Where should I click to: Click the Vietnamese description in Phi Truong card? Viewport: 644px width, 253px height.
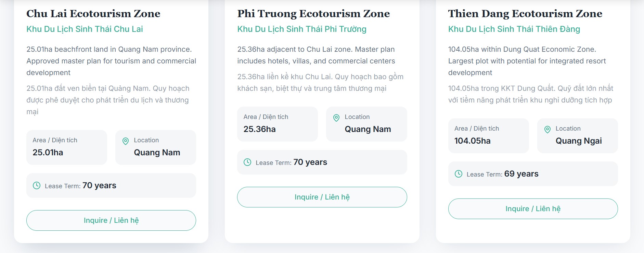[x=320, y=83]
